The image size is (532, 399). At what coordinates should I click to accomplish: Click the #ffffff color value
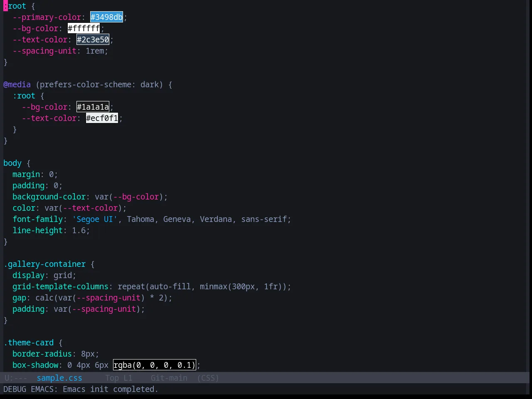coord(84,28)
